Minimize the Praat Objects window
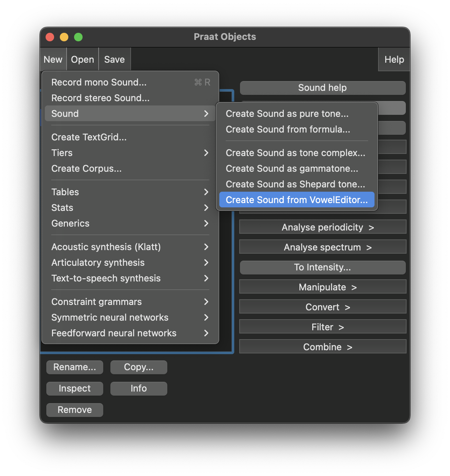Image resolution: width=450 pixels, height=476 pixels. coord(64,37)
